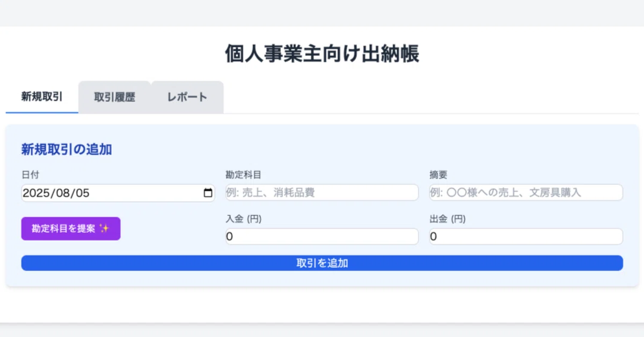Click into the 摘要 input field

tap(526, 193)
